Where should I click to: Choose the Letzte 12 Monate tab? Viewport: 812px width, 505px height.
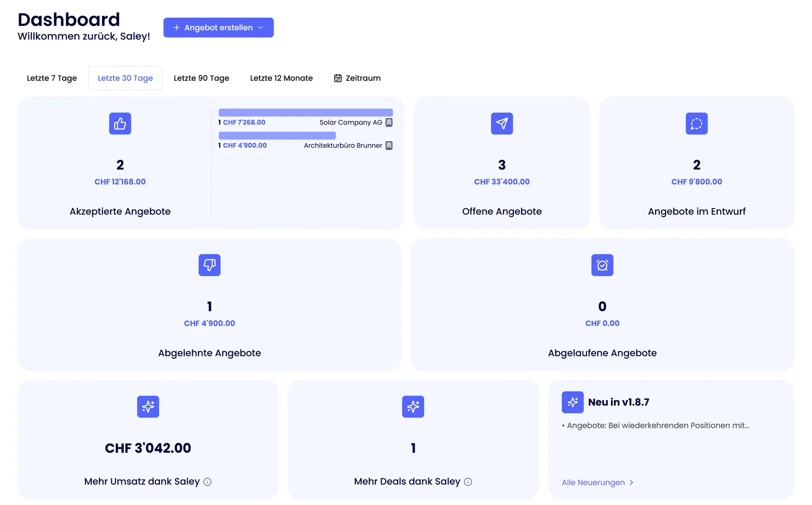[x=282, y=78]
